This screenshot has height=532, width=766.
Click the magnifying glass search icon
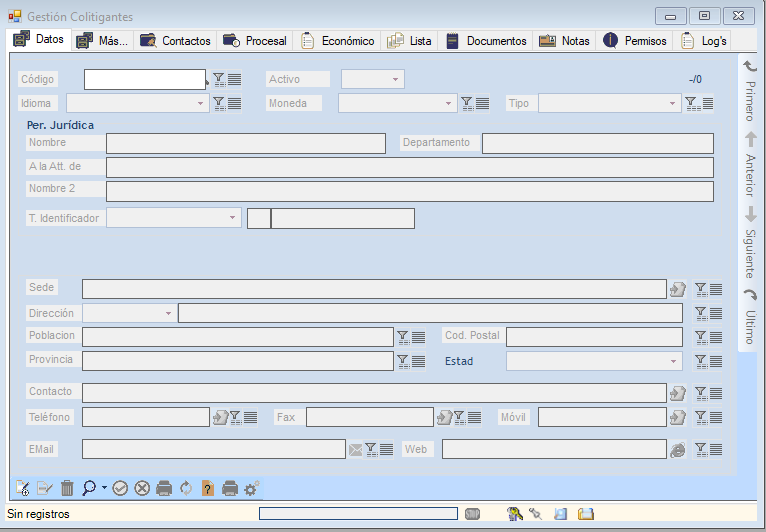click(x=90, y=488)
